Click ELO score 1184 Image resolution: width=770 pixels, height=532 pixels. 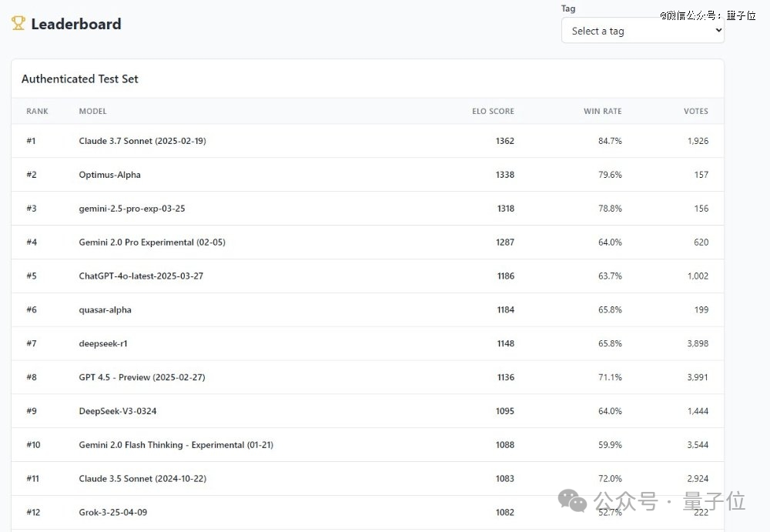pos(506,310)
